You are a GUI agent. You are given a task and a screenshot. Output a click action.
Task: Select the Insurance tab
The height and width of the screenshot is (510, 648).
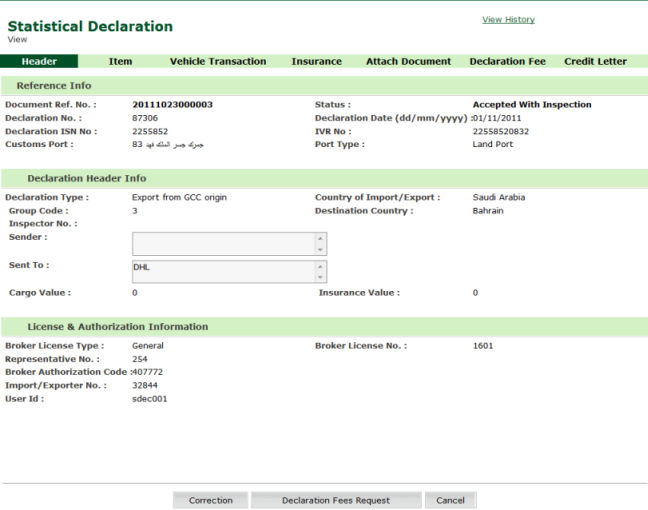[316, 61]
